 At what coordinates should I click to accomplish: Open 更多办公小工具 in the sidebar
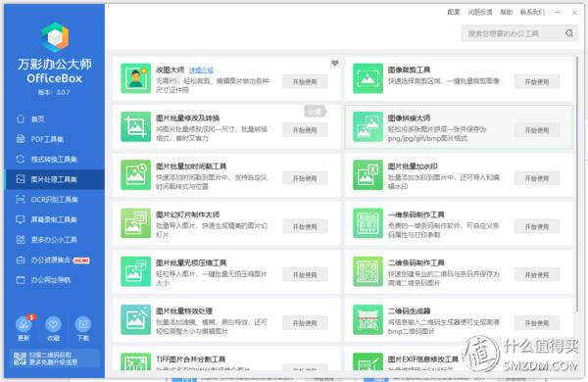click(x=54, y=240)
